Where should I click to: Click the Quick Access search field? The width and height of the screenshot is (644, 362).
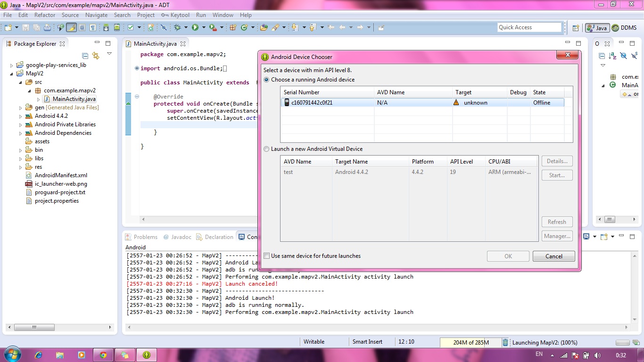pyautogui.click(x=529, y=27)
